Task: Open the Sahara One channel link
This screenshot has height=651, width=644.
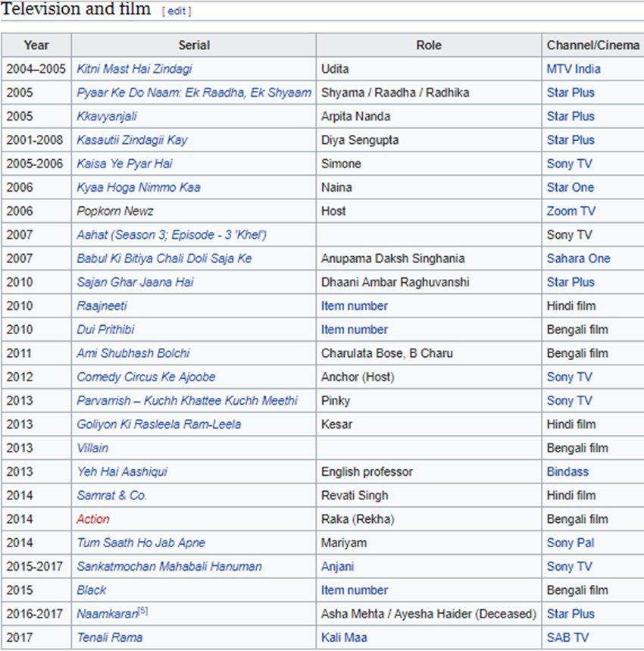Action: pyautogui.click(x=578, y=258)
